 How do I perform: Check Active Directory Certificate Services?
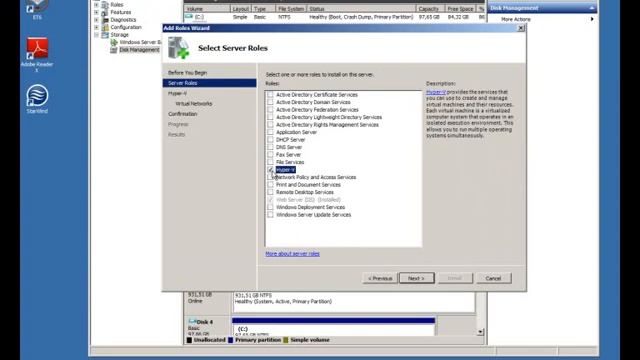(270, 95)
